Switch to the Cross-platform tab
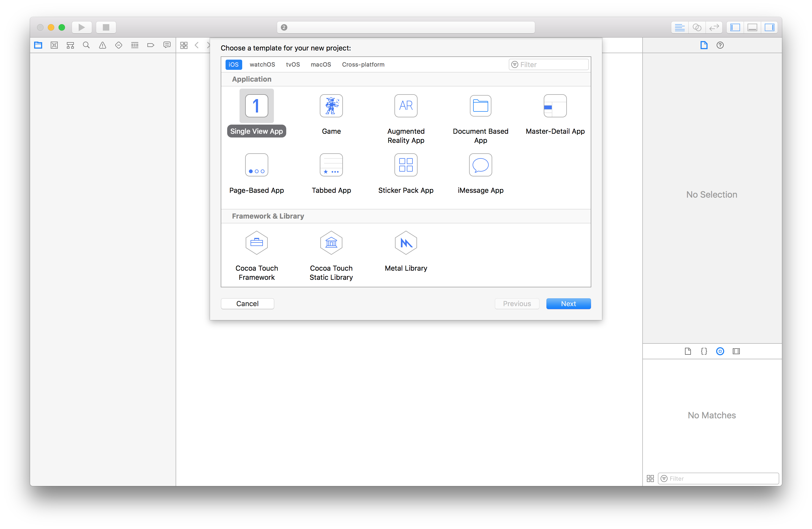The image size is (812, 529). pos(363,64)
